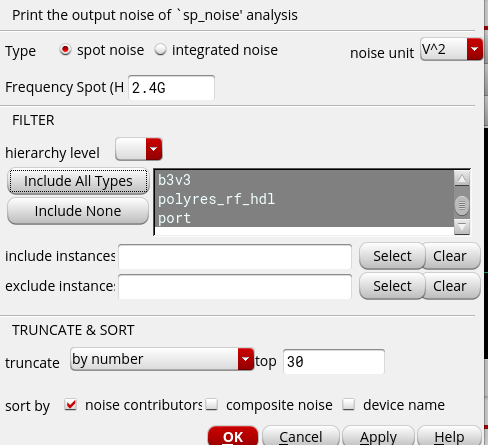This screenshot has width=488, height=445.
Task: Click Clear for exclude instances
Action: tap(450, 286)
